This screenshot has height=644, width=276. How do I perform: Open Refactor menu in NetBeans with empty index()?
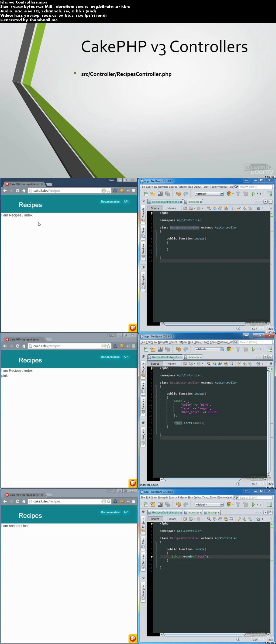pyautogui.click(x=182, y=187)
